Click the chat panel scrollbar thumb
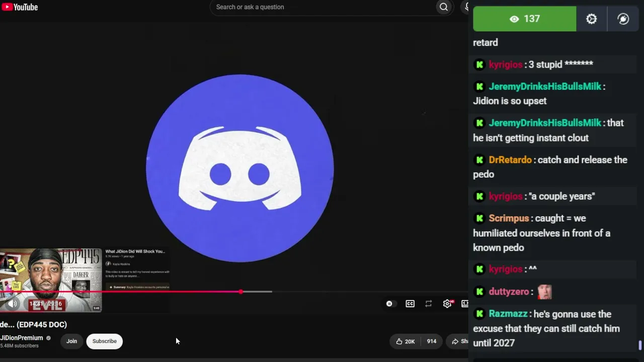Viewport: 644px width, 362px height. [x=640, y=345]
